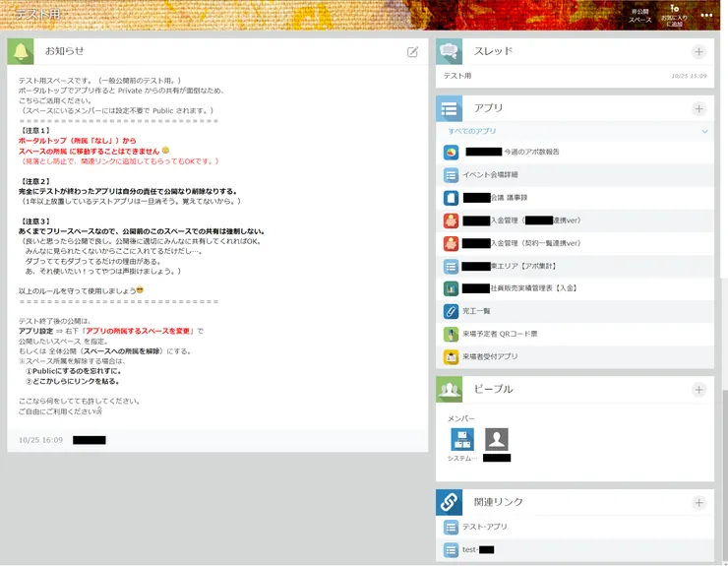728x566 pixels.
Task: Add related link with plus icon
Action: [698, 502]
